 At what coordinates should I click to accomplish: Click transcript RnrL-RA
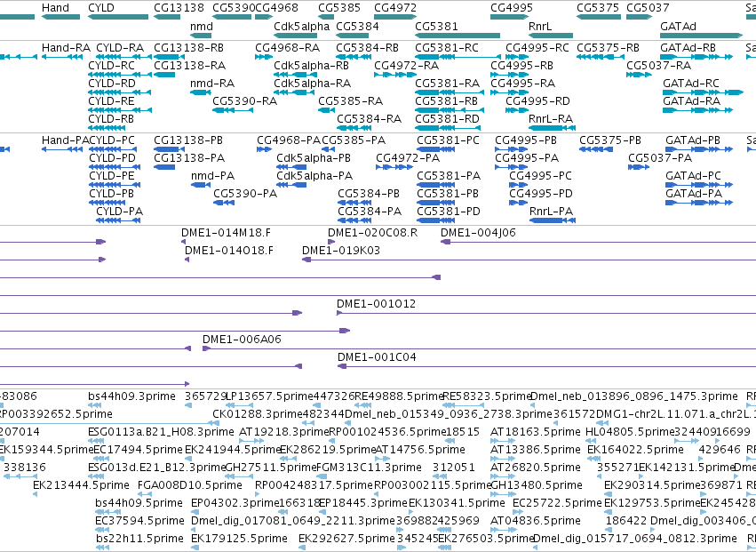tap(552, 128)
